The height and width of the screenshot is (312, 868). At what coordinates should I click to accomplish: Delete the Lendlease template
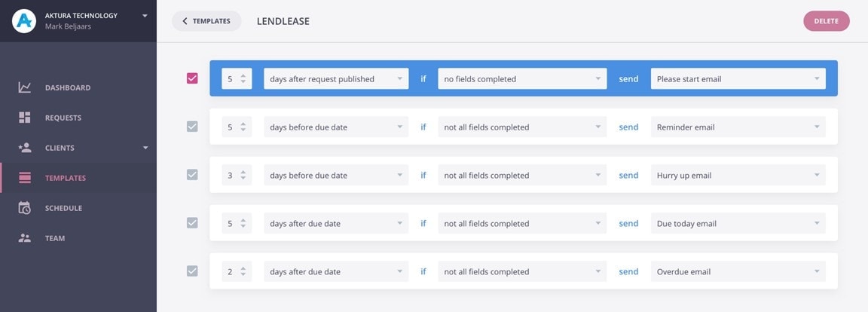(x=827, y=21)
